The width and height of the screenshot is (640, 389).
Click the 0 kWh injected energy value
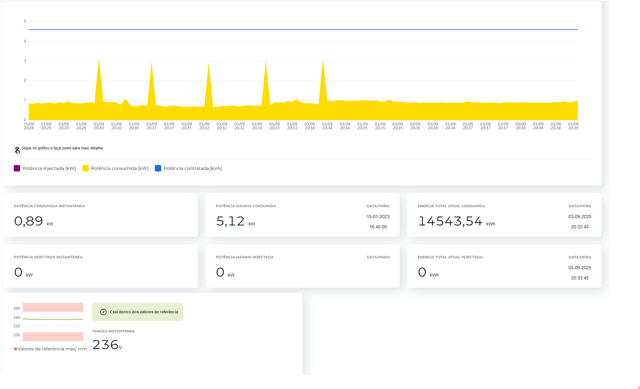coord(428,272)
